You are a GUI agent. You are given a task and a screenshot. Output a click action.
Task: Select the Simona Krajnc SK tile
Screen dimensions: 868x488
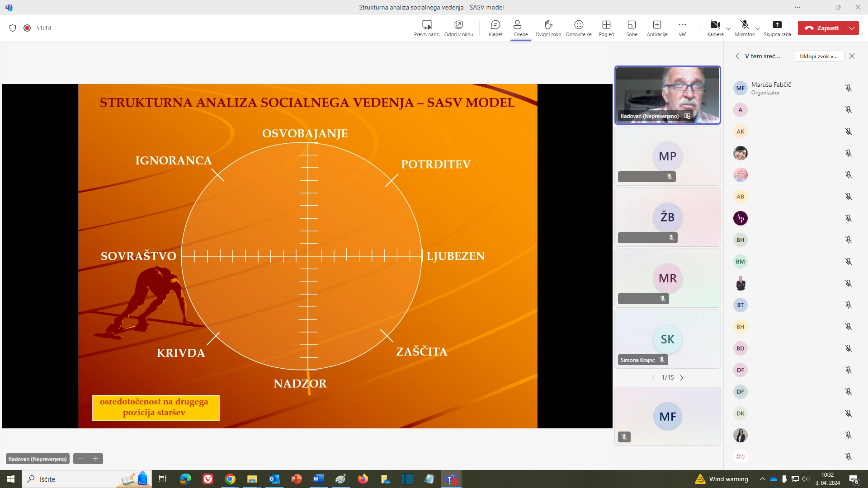(667, 339)
